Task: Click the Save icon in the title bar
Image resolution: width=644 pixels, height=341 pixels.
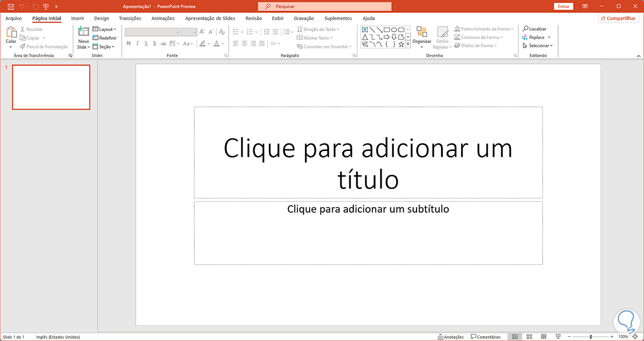Action: [x=10, y=6]
